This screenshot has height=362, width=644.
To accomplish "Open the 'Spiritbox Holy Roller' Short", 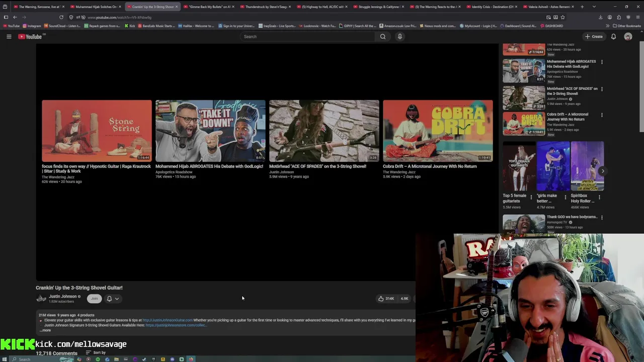I will click(x=587, y=166).
